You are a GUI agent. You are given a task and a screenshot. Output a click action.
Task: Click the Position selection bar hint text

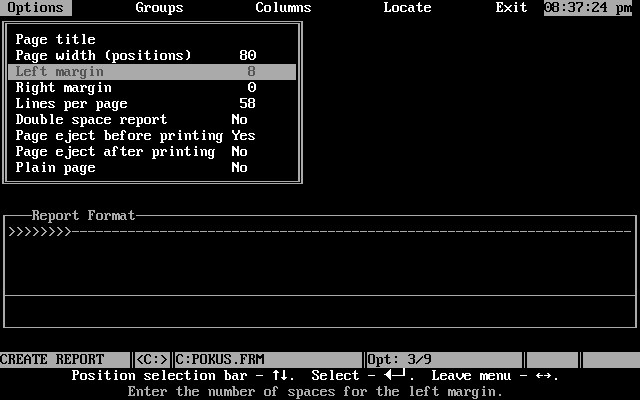(183, 376)
